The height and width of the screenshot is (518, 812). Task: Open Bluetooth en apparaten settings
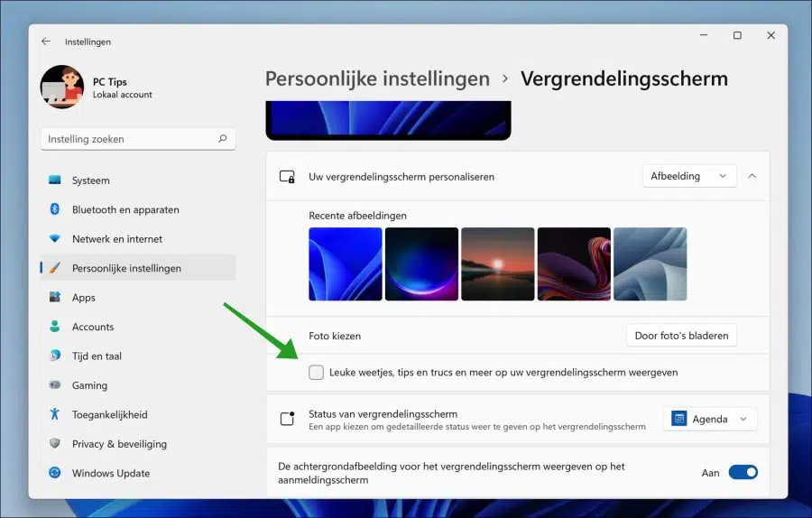[138, 209]
